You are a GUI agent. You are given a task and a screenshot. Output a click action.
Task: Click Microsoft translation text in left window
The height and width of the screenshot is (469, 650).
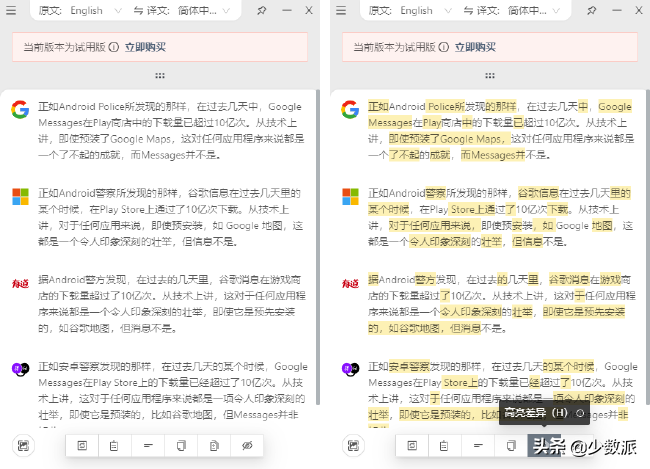tap(170, 217)
